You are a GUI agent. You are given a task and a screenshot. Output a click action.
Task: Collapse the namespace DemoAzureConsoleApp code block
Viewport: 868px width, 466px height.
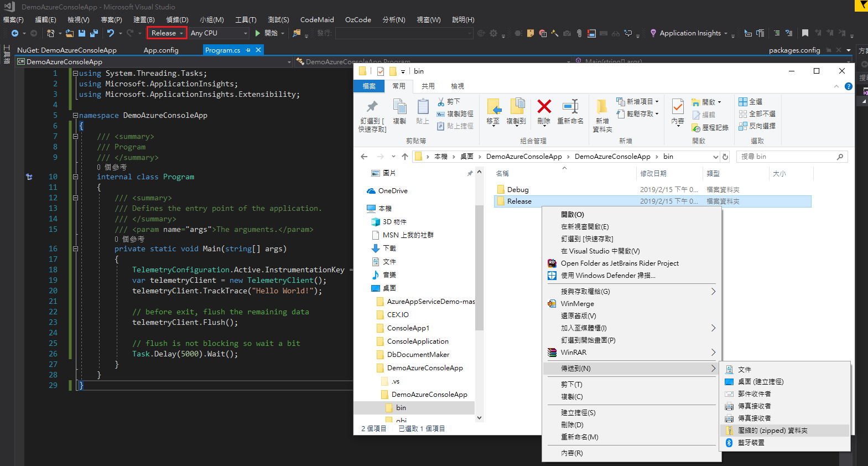coord(75,116)
